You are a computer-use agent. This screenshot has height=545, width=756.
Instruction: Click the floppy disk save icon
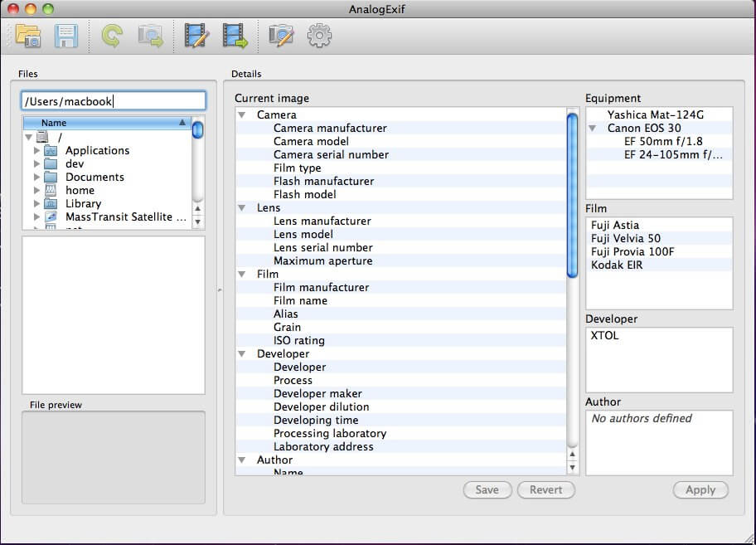pos(66,36)
